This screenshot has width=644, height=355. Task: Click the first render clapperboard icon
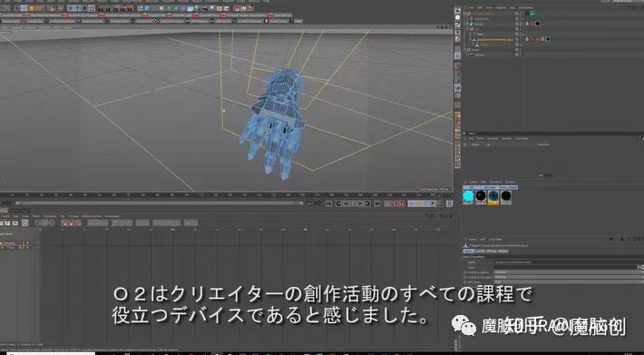(x=100, y=9)
